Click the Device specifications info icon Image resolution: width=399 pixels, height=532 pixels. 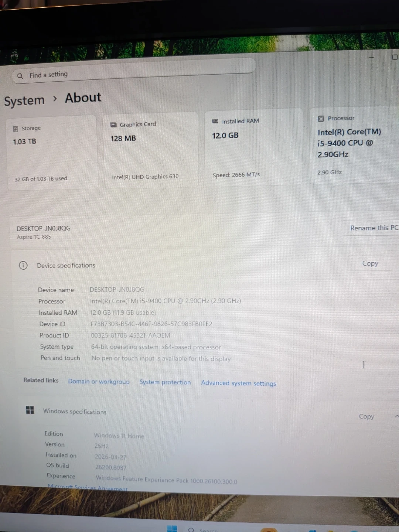click(23, 265)
